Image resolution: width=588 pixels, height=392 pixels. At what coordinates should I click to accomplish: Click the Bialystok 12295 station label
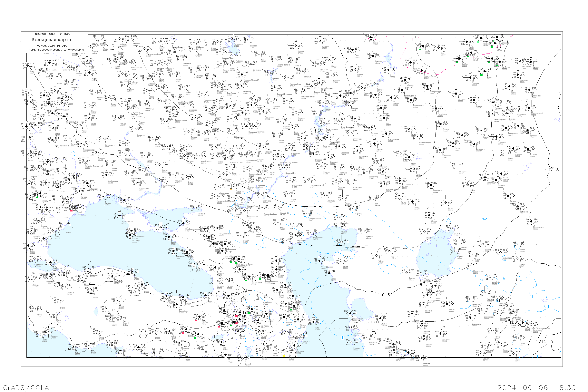click(x=75, y=89)
